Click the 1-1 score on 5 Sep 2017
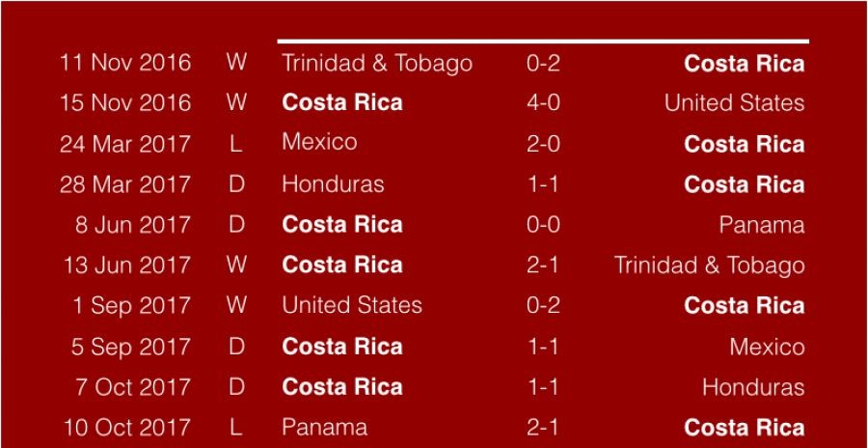 tap(543, 347)
